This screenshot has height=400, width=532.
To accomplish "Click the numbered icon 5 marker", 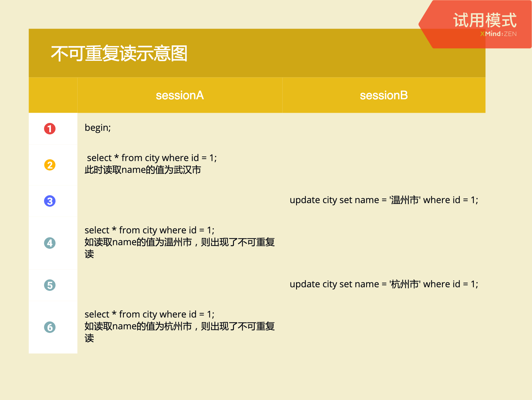I will click(49, 285).
